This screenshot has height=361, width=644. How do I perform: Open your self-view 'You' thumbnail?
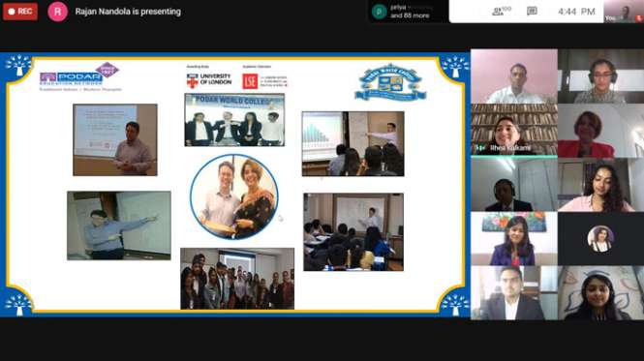624,11
